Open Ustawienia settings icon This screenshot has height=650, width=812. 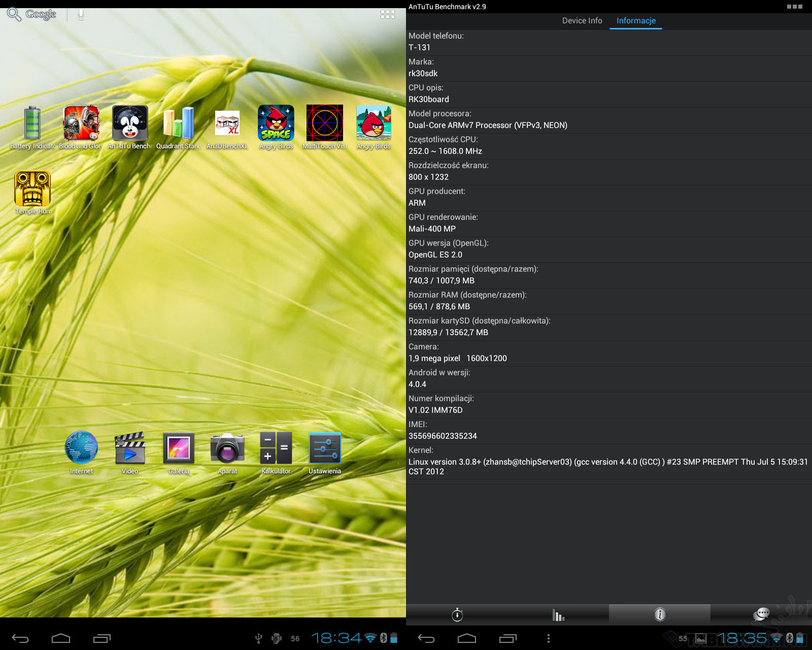coord(325,448)
